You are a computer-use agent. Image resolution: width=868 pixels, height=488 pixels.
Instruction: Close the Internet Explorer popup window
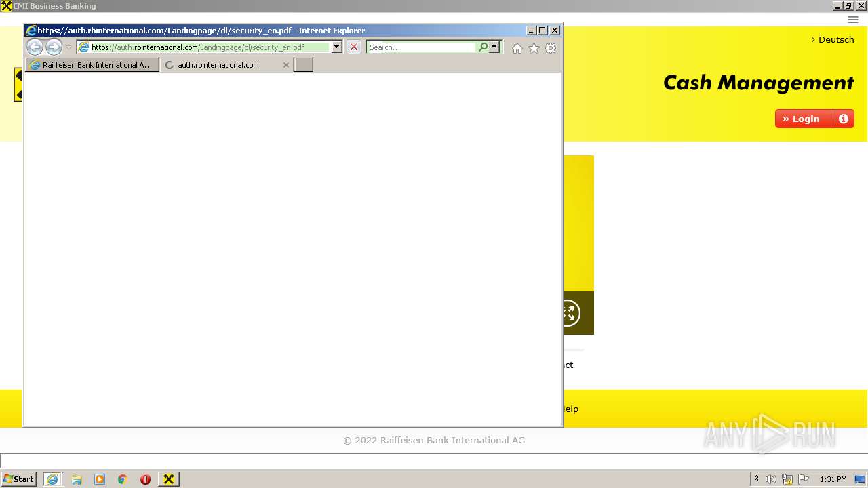click(555, 30)
